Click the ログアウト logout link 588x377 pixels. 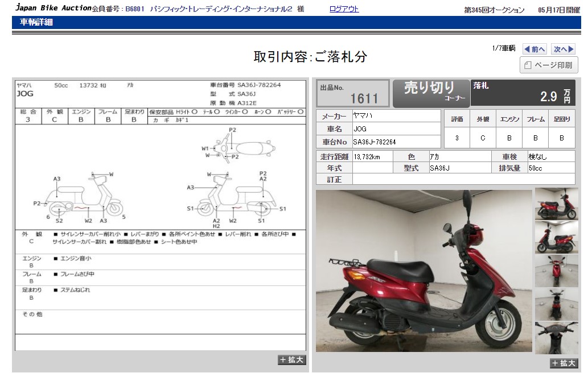(344, 9)
